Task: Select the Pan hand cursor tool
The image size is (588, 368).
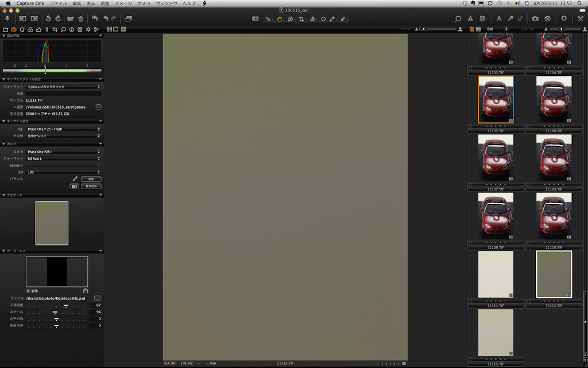Action: coord(280,19)
